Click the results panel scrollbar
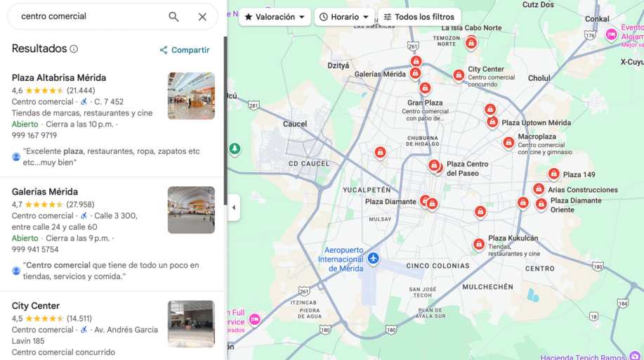 (225, 120)
